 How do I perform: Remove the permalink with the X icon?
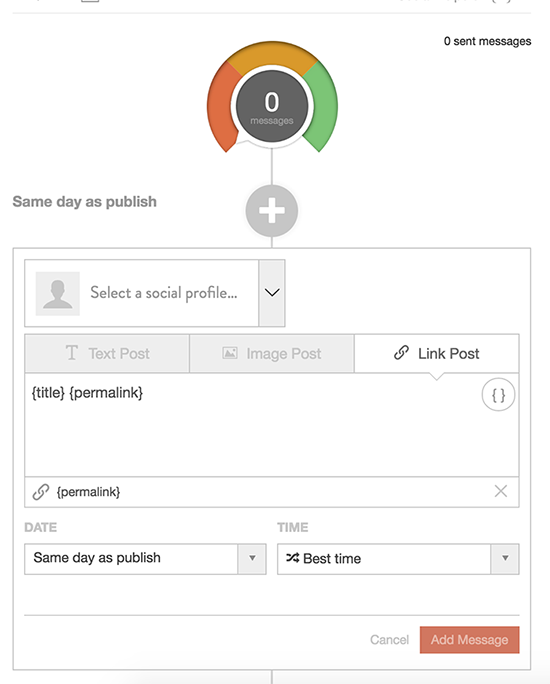point(501,491)
